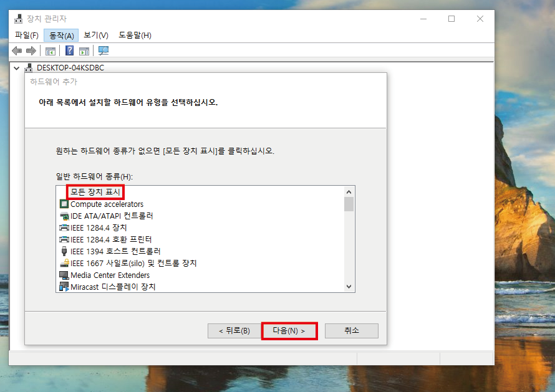Click the hardware list scroll down arrow
Viewport: 555px width, 392px height.
(349, 287)
